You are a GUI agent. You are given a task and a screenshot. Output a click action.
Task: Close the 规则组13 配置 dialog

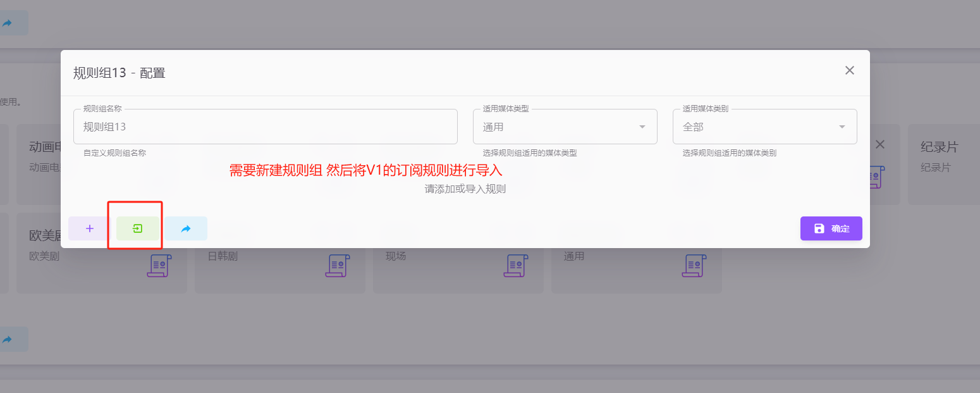pos(849,70)
